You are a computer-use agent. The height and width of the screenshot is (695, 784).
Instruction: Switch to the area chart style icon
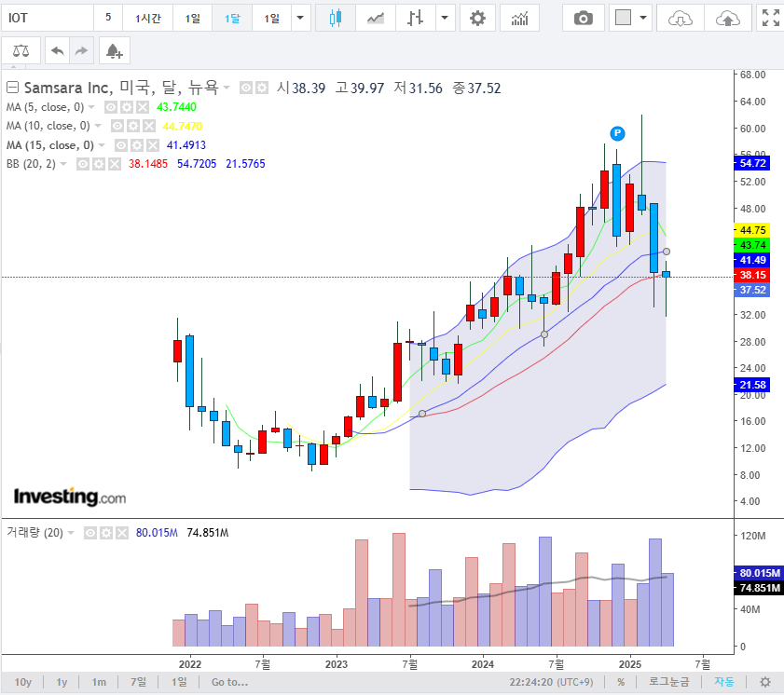click(376, 19)
